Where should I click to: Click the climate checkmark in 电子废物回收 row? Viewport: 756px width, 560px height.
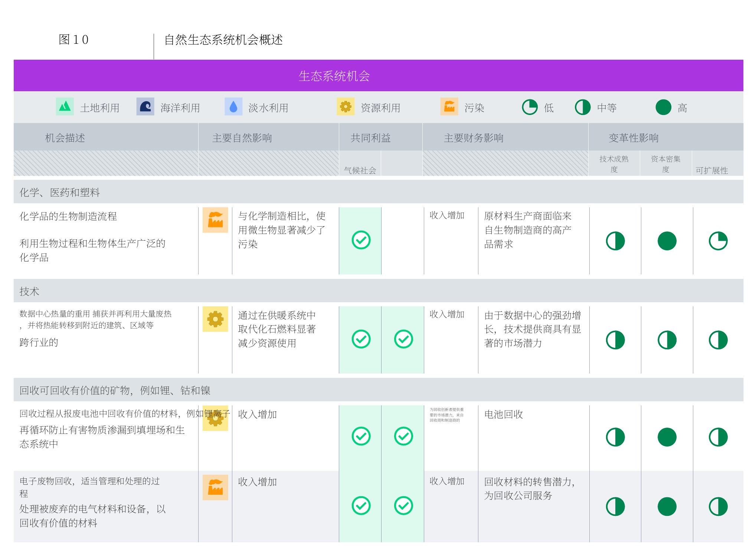click(x=361, y=505)
